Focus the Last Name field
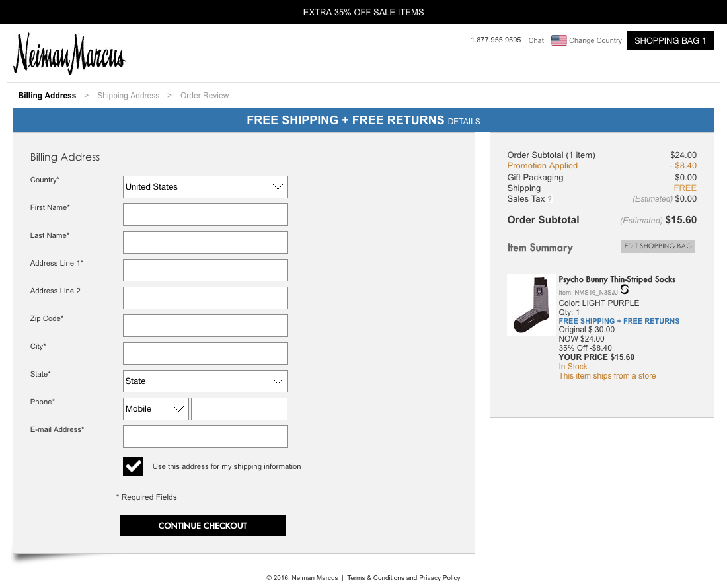The image size is (727, 588). point(206,242)
